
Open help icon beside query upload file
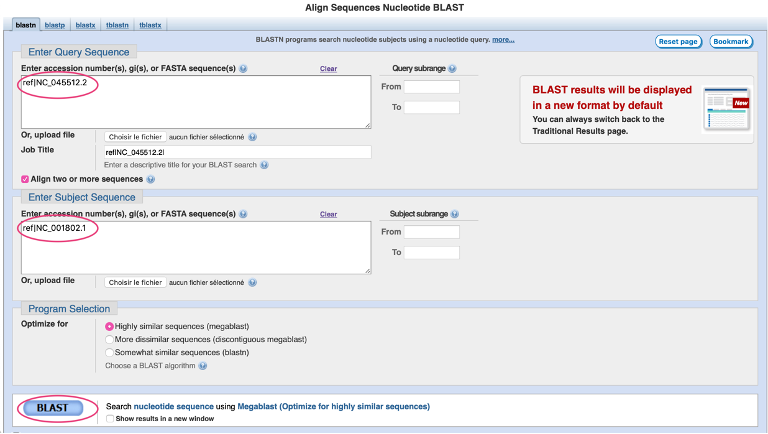pos(252,137)
